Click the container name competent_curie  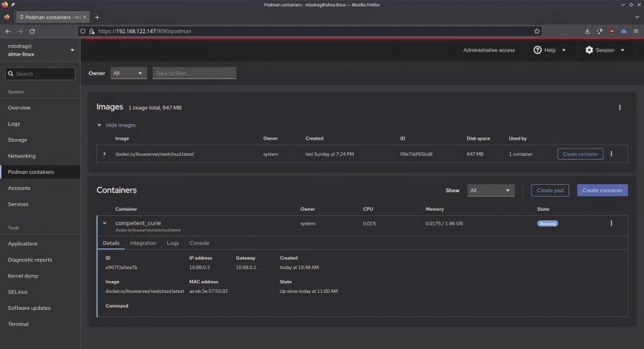[x=138, y=223]
